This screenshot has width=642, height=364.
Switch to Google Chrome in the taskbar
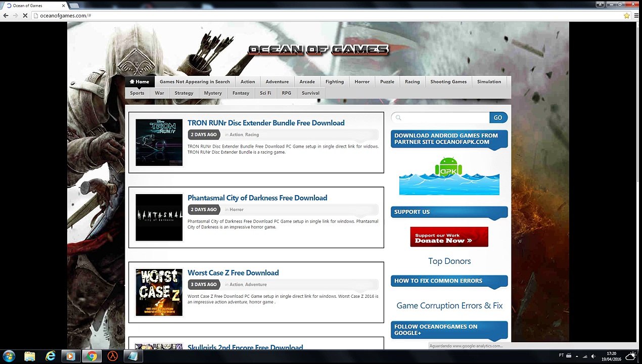click(91, 356)
